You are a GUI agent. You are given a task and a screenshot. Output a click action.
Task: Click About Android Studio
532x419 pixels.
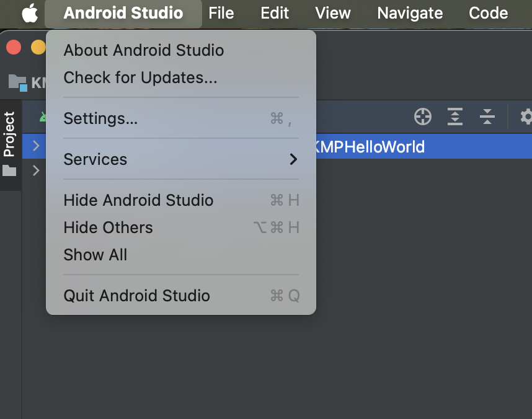(x=143, y=50)
